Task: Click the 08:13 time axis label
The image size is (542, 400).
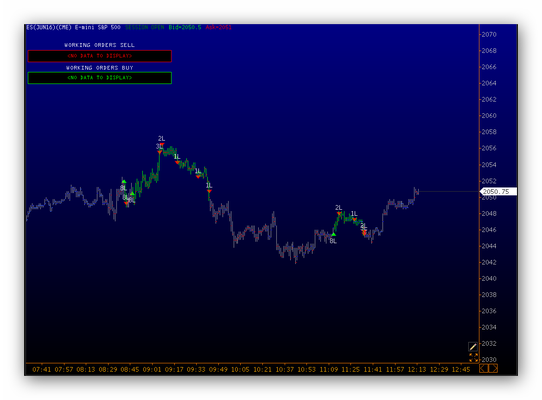Action: tap(86, 370)
